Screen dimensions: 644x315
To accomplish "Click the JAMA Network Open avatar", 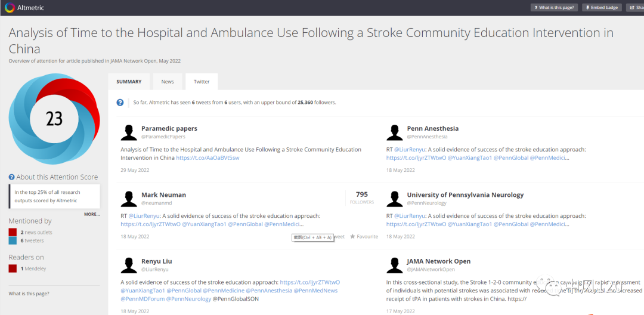I will click(394, 265).
